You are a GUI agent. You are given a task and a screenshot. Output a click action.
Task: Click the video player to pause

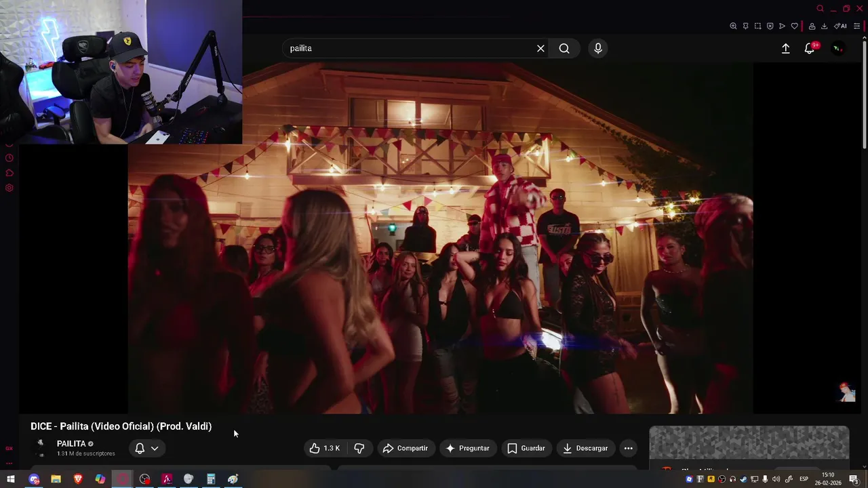(x=440, y=237)
